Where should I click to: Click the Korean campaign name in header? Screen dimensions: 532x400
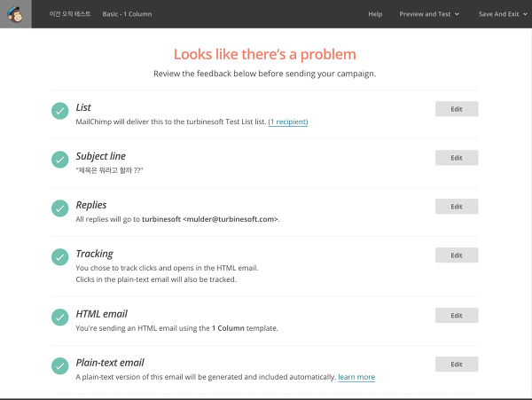pyautogui.click(x=70, y=14)
